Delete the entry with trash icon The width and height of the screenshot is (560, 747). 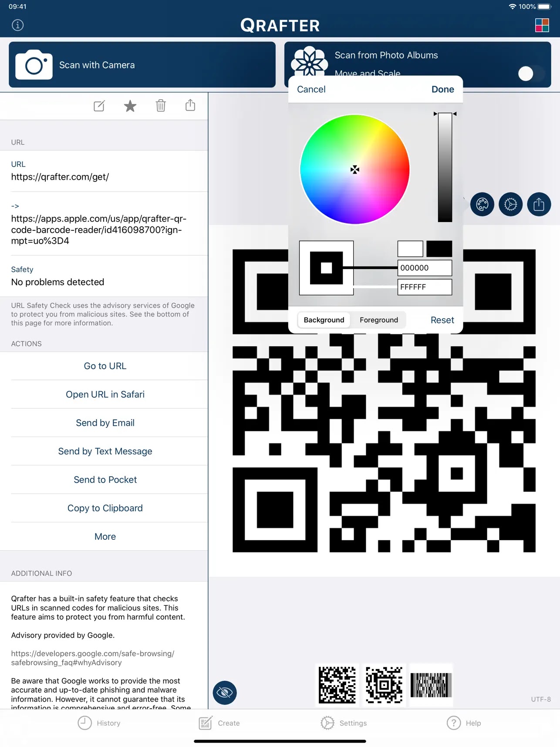(x=161, y=106)
